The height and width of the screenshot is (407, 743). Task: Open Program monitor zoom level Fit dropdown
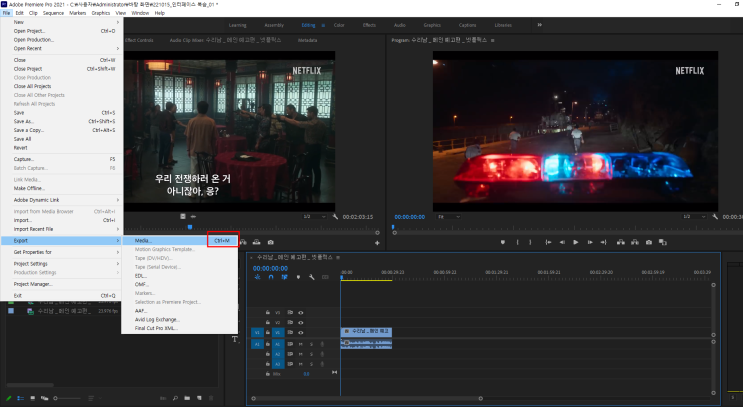pyautogui.click(x=448, y=217)
